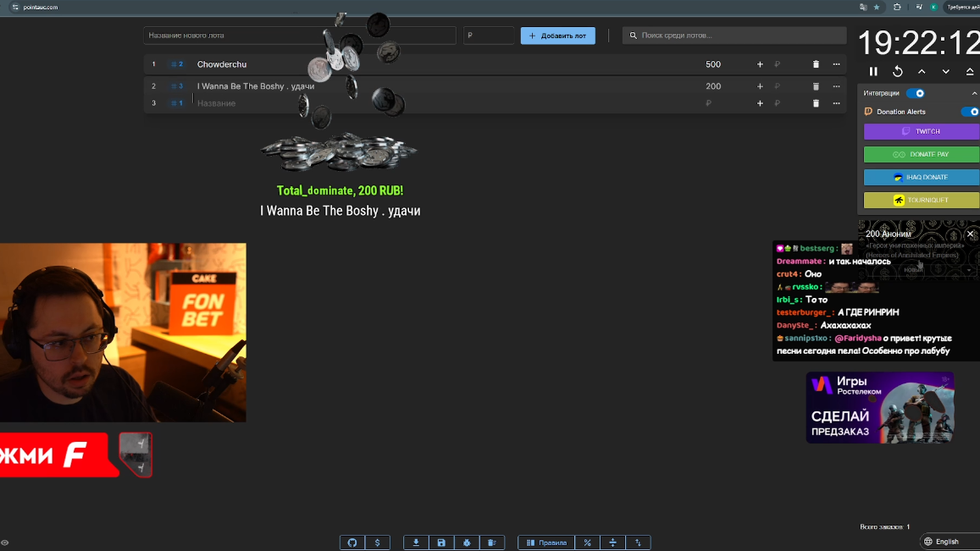Click the bug report icon
The width and height of the screenshot is (980, 551).
pos(467,543)
